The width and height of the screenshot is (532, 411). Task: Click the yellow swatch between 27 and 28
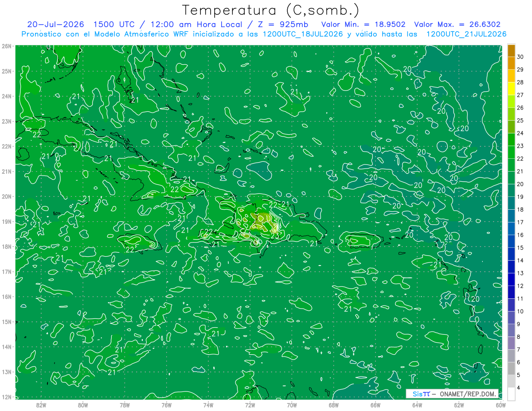pos(511,89)
